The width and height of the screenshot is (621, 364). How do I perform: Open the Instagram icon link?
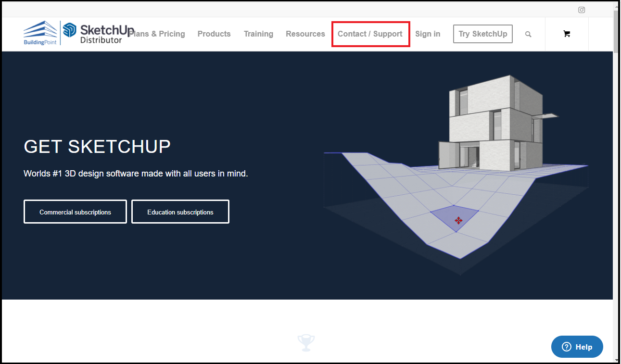click(582, 10)
